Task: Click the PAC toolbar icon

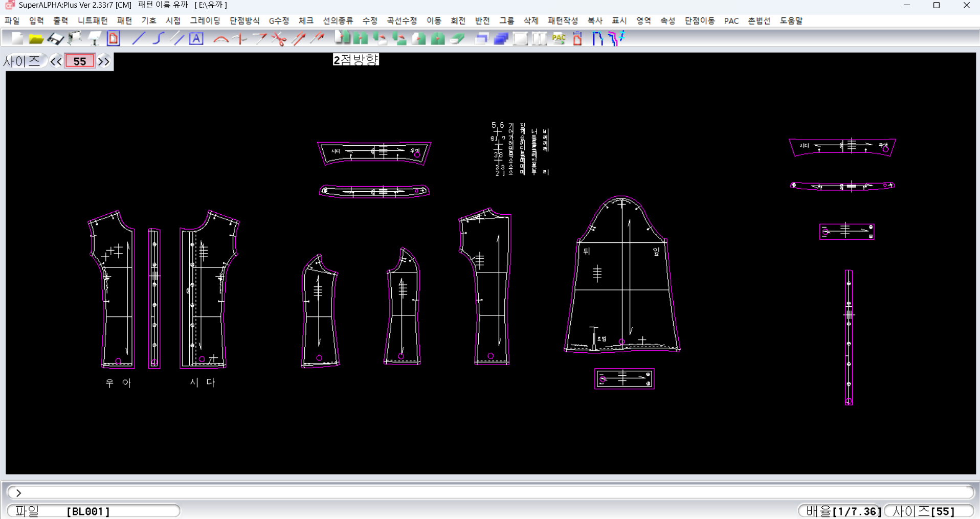Action: (x=559, y=38)
